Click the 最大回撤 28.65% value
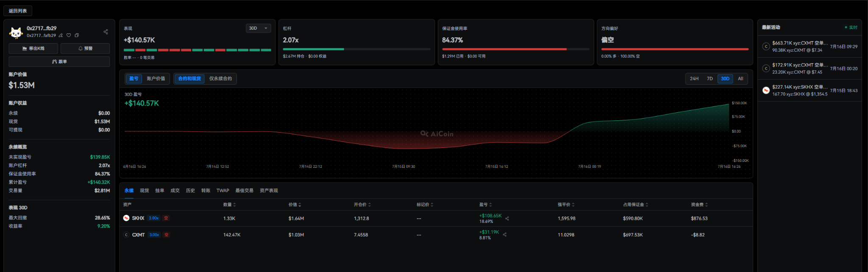This screenshot has height=272, width=868. pyautogui.click(x=102, y=218)
